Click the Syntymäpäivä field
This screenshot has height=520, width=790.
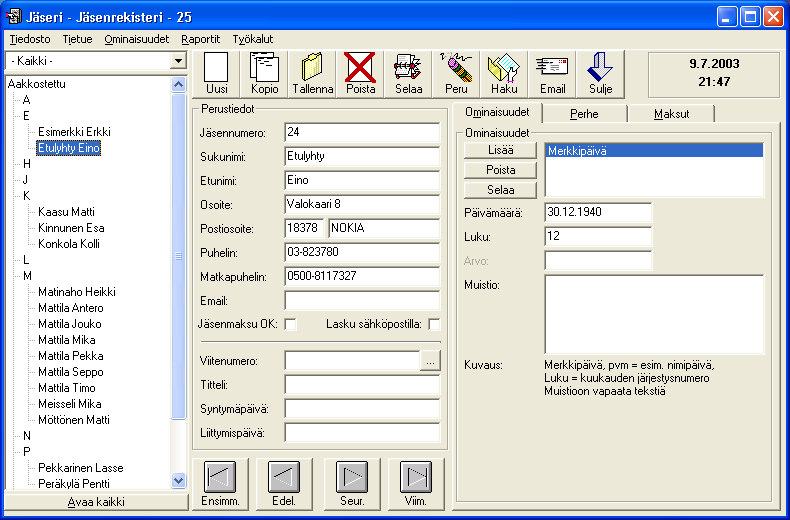(362, 409)
